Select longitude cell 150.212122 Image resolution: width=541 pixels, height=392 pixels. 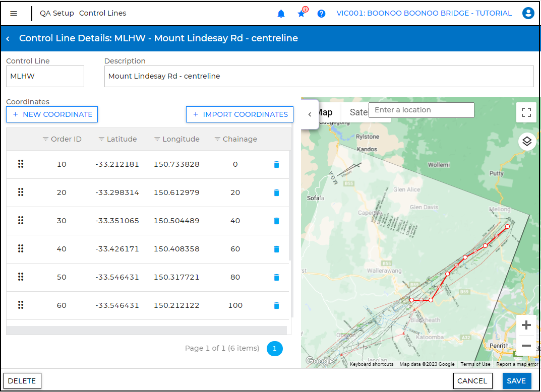tap(176, 306)
